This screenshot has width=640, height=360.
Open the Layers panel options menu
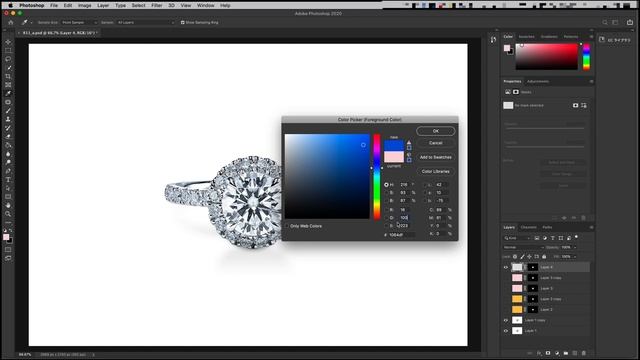[591, 227]
